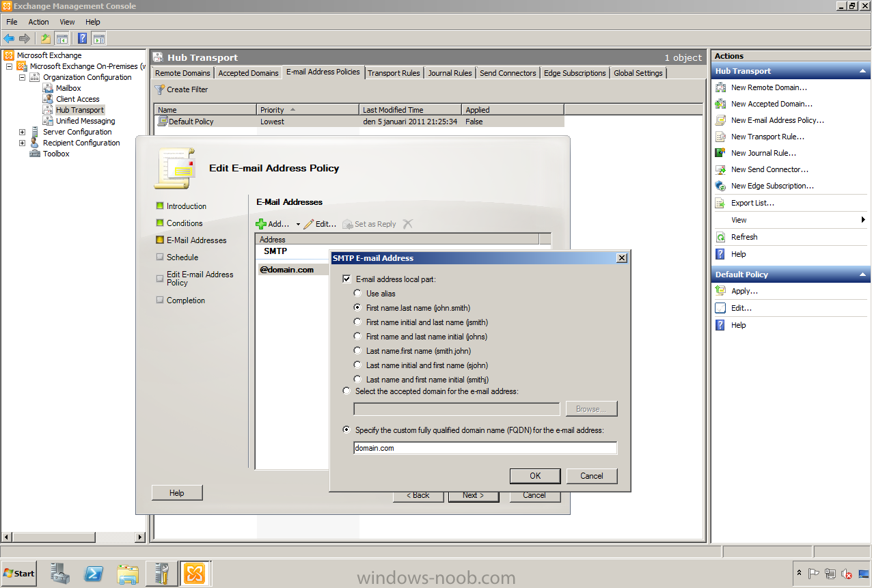Launch Windows PowerShell from the taskbar
This screenshot has width=872, height=588.
click(94, 574)
